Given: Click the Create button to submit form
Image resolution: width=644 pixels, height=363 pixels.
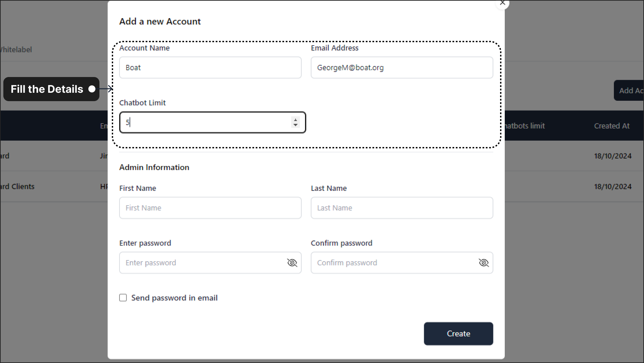Looking at the screenshot, I should click(458, 333).
